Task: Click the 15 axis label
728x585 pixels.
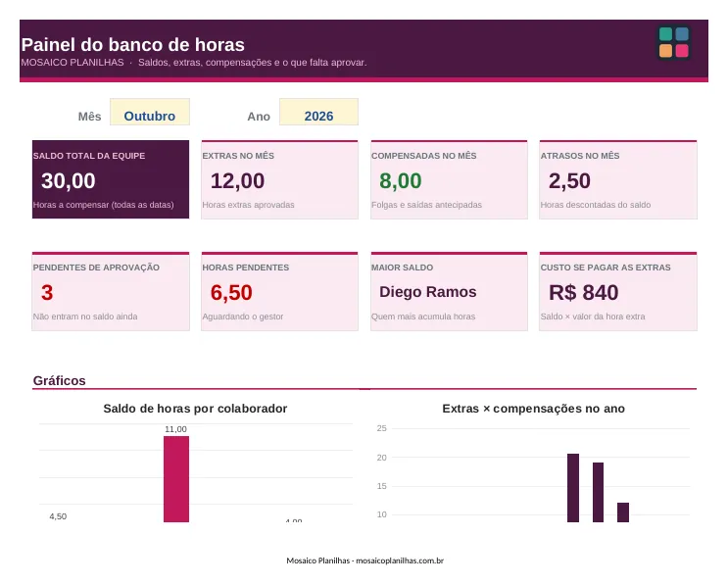Action: coord(382,486)
